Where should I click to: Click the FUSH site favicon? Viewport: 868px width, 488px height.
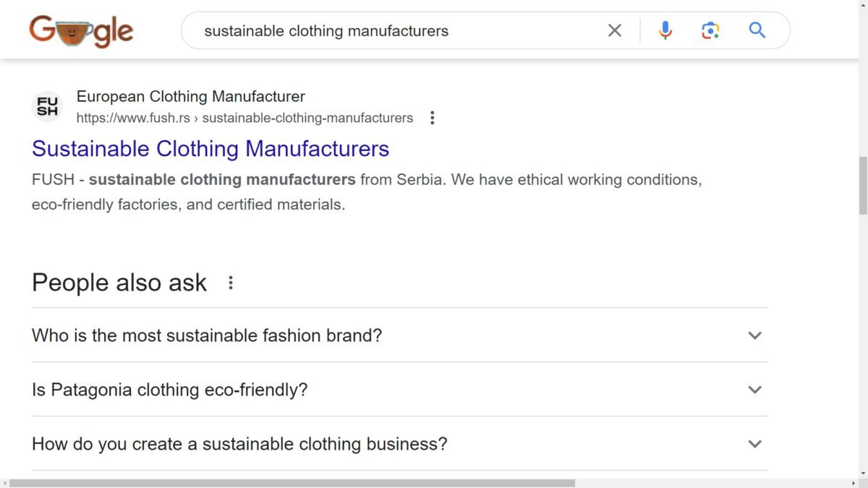(48, 106)
